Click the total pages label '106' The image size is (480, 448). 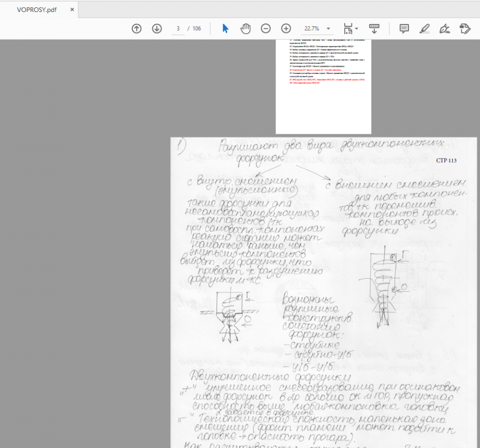pos(197,29)
